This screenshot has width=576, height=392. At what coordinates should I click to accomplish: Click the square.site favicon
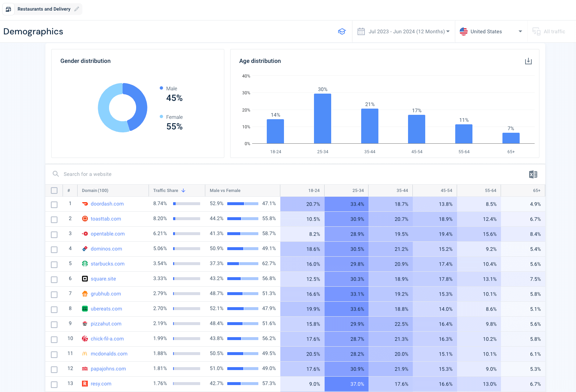85,279
